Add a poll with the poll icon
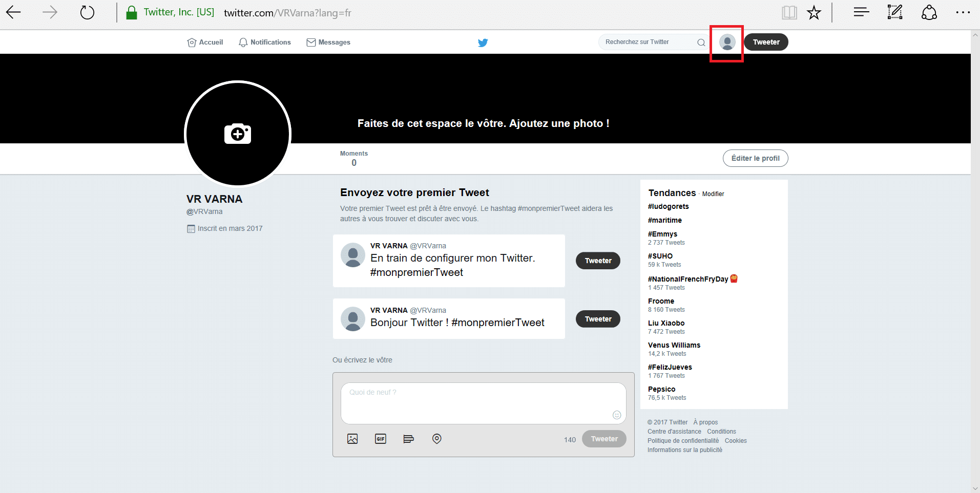The height and width of the screenshot is (493, 980). (x=408, y=439)
